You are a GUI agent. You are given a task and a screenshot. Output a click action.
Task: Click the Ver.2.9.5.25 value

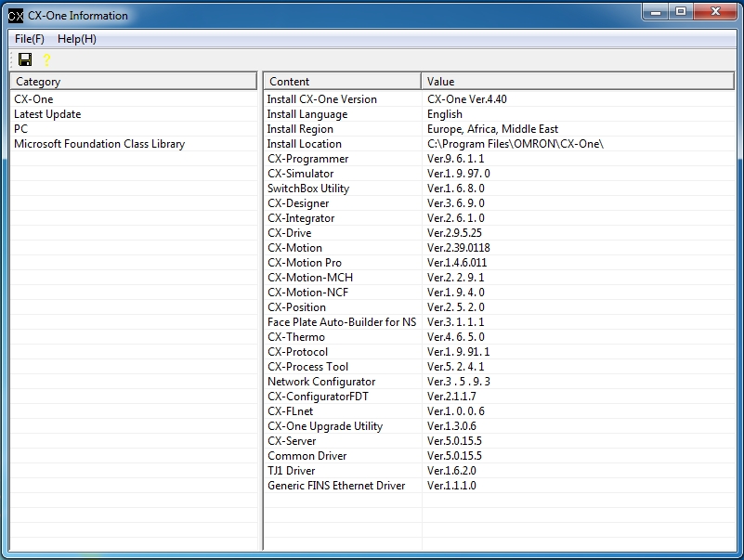click(x=454, y=233)
